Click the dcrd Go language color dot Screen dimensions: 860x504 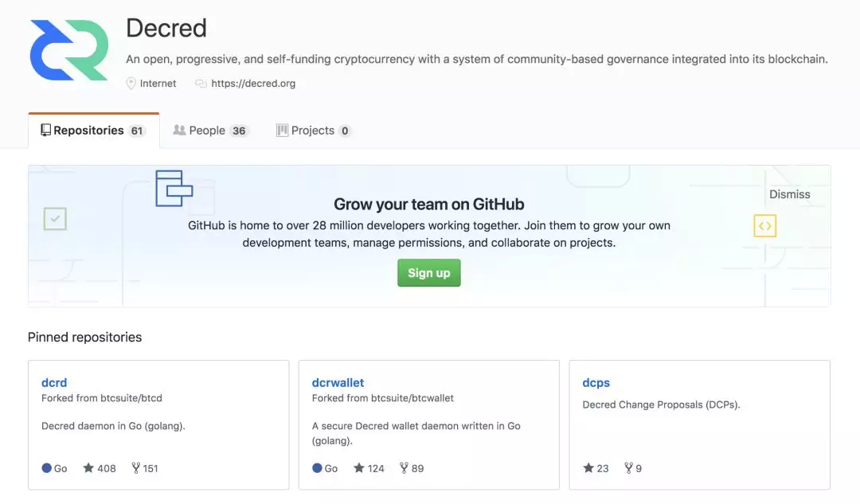[47, 468]
